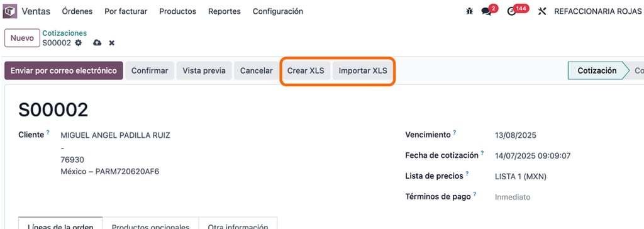Open the Ventas app home icon
This screenshot has width=644, height=229.
(10, 11)
